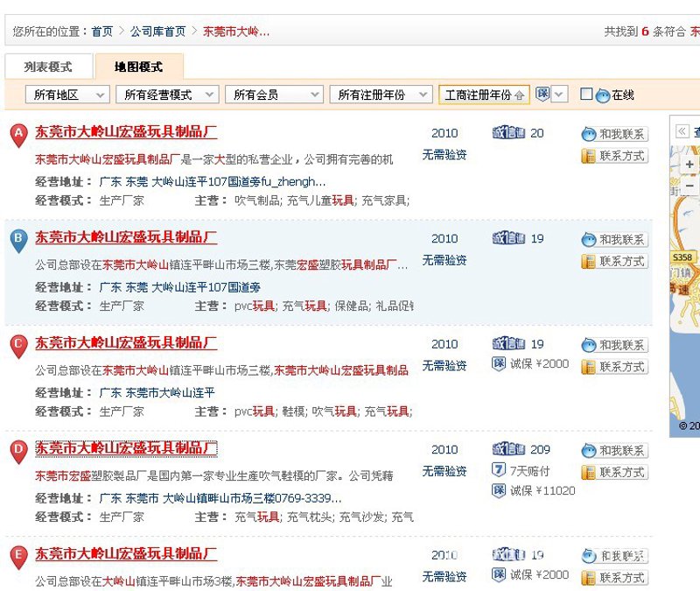Click 无需验资 in listing D
The image size is (700, 591).
(x=444, y=471)
